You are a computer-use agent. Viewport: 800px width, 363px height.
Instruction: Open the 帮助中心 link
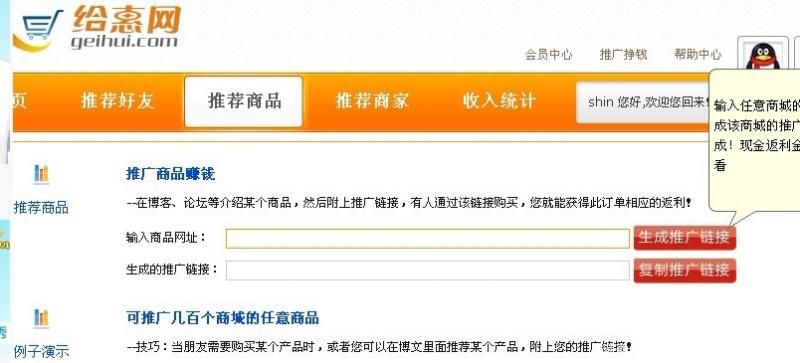697,55
